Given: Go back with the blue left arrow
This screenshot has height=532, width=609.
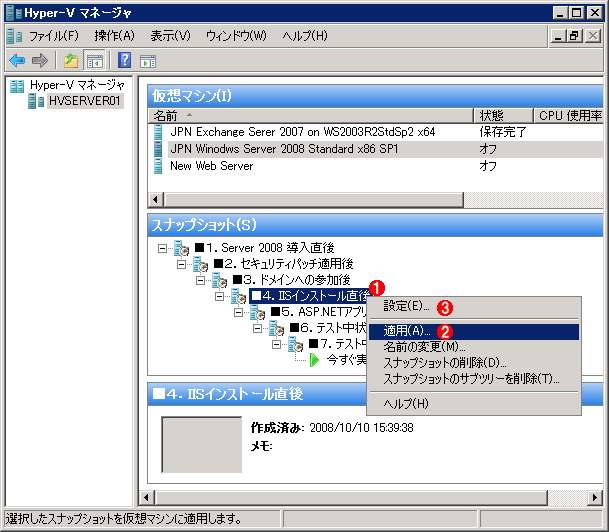Looking at the screenshot, I should (x=17, y=60).
